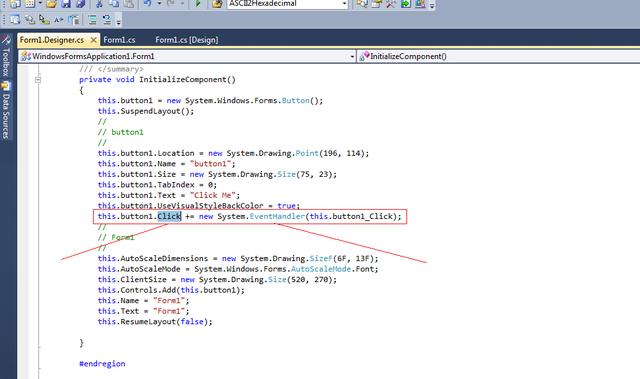The height and width of the screenshot is (379, 640).
Task: Select the Form1.Designer.cs tab
Action: [52, 40]
